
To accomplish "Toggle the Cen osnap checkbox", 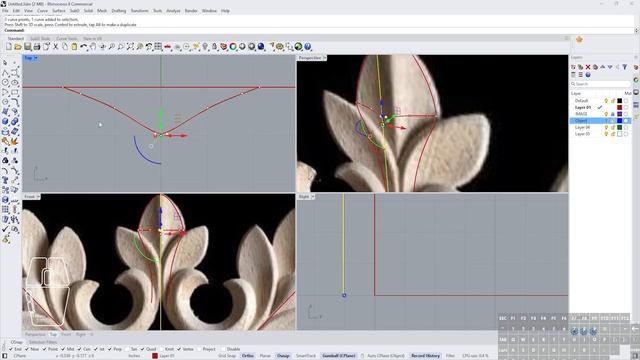I will [80, 349].
